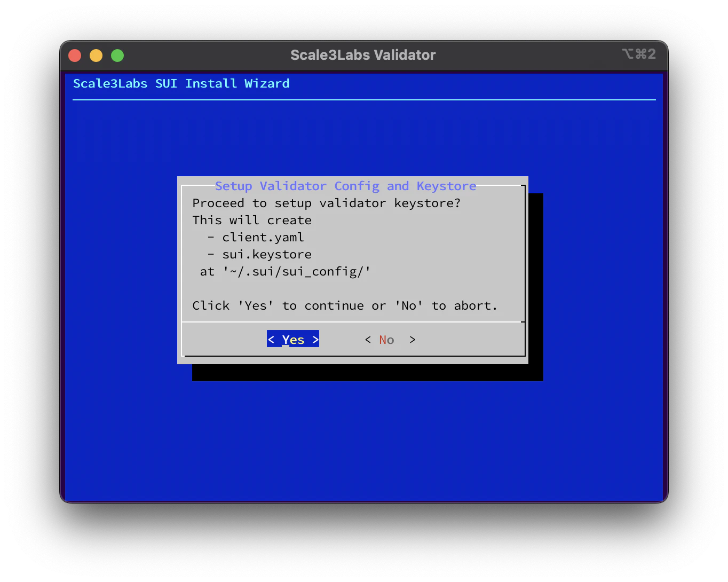Close the Scale3Labs Validator window
Viewport: 728px width, 582px height.
click(75, 56)
